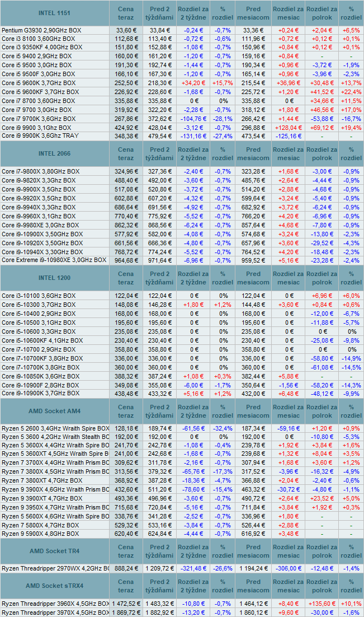Click Rozdiel za 2 týždne header in sTRX4
The width and height of the screenshot is (364, 617).
pyautogui.click(x=193, y=586)
